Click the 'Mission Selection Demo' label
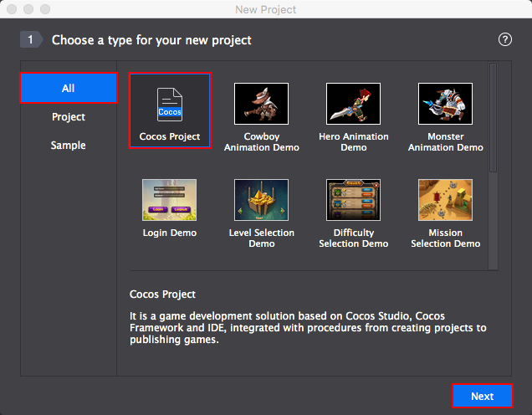This screenshot has width=532, height=415. click(446, 238)
